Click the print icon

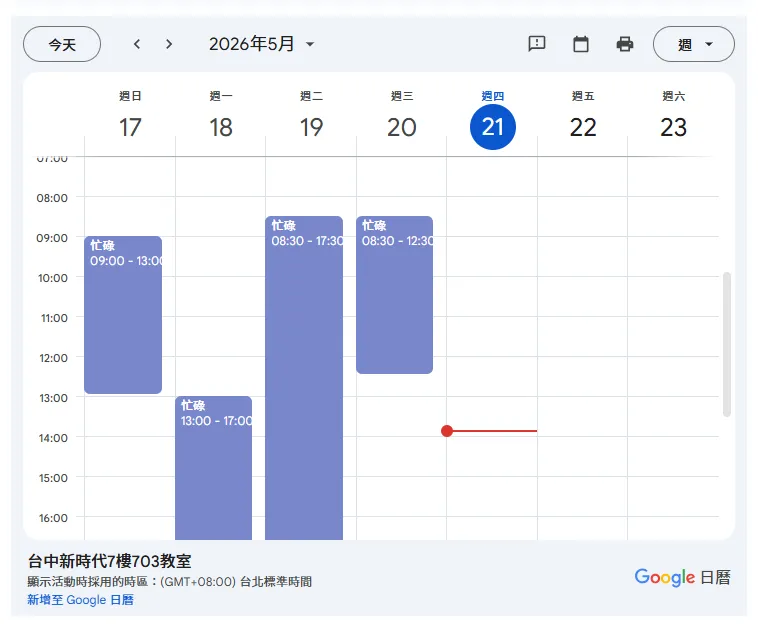(x=625, y=44)
